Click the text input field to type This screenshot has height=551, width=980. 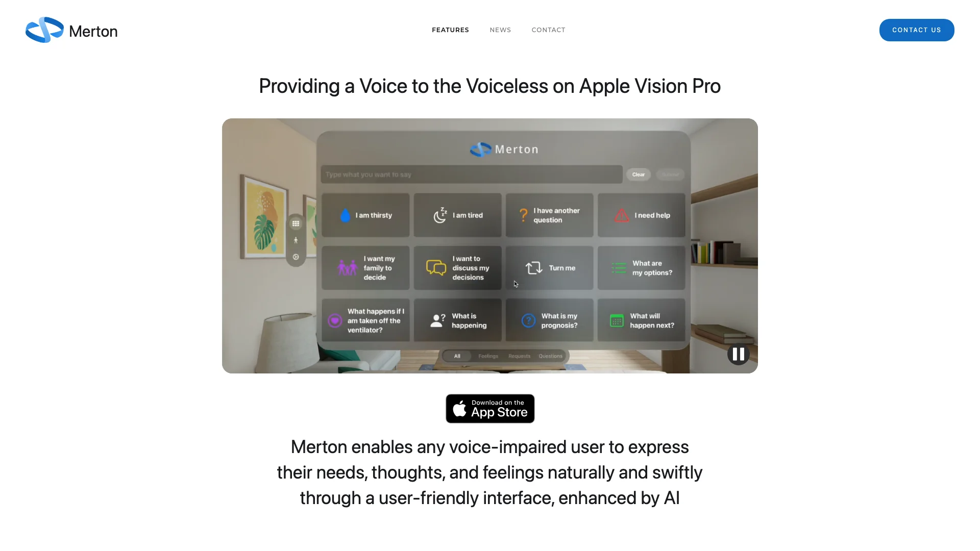(471, 174)
